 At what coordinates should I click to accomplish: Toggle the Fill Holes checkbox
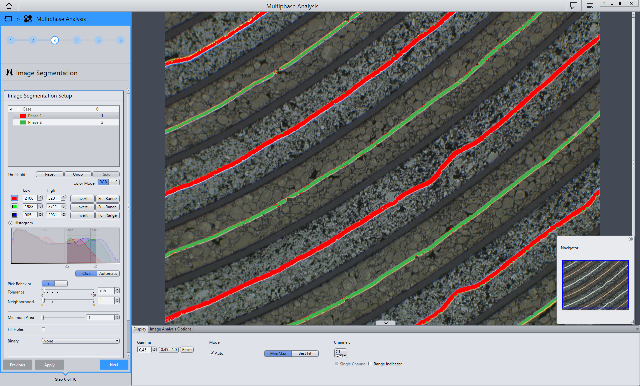(43, 329)
